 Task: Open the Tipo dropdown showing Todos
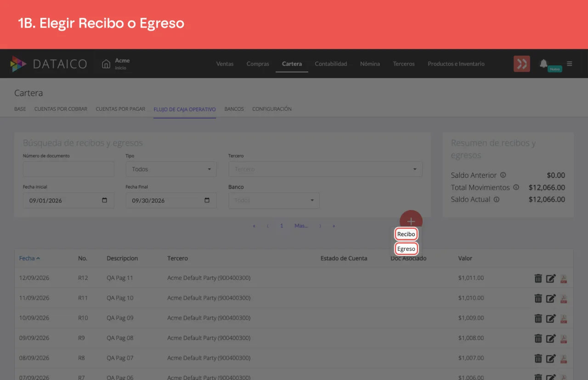point(171,169)
